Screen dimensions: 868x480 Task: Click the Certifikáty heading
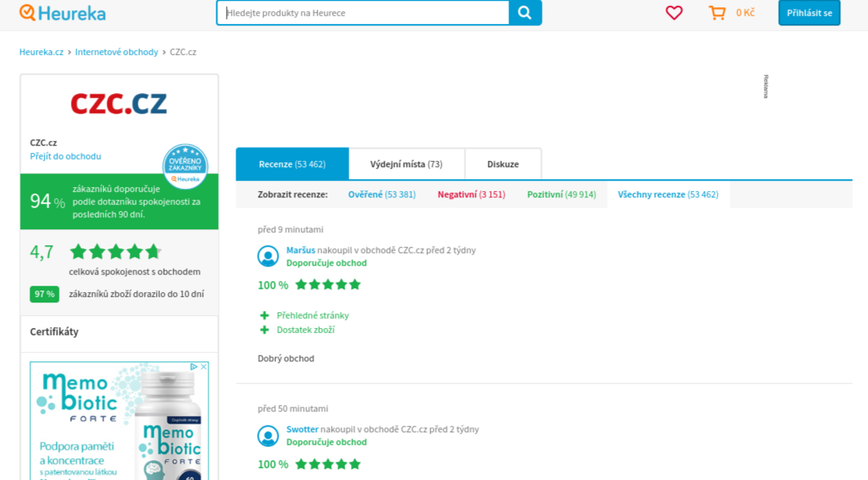tap(54, 332)
